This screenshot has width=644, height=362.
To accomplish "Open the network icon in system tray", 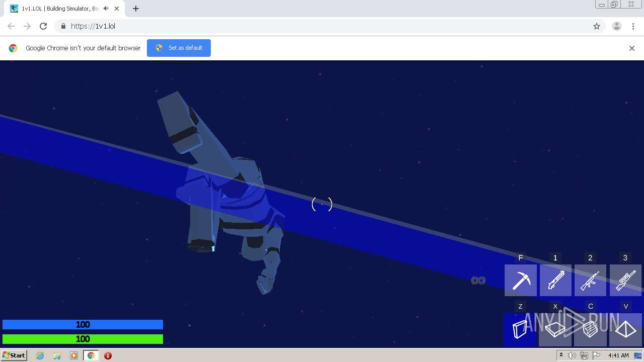I will (584, 355).
